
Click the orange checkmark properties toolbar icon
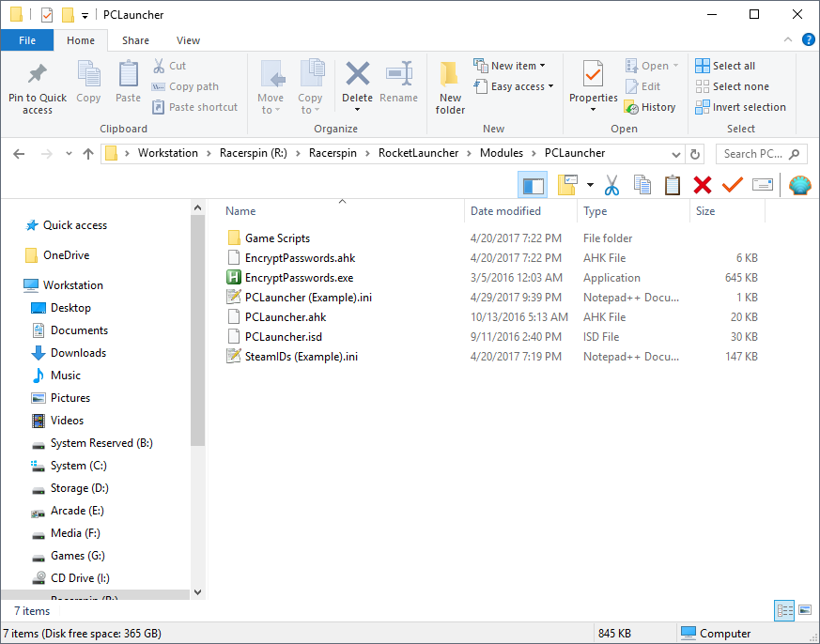732,185
